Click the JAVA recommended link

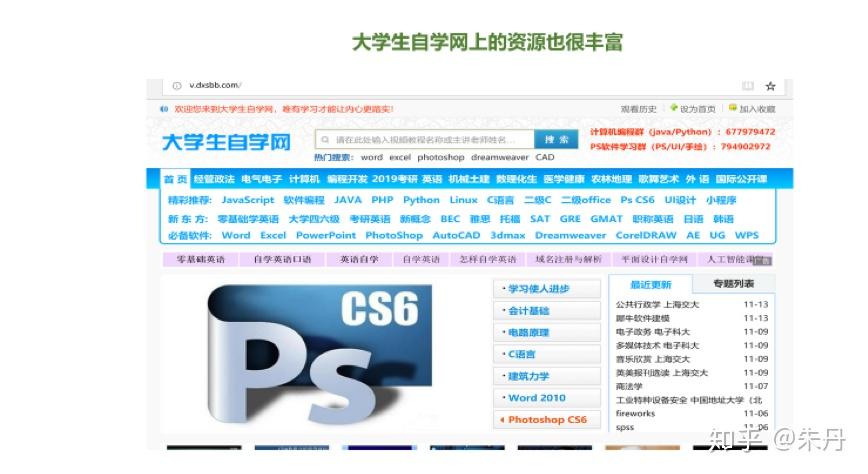pyautogui.click(x=348, y=200)
